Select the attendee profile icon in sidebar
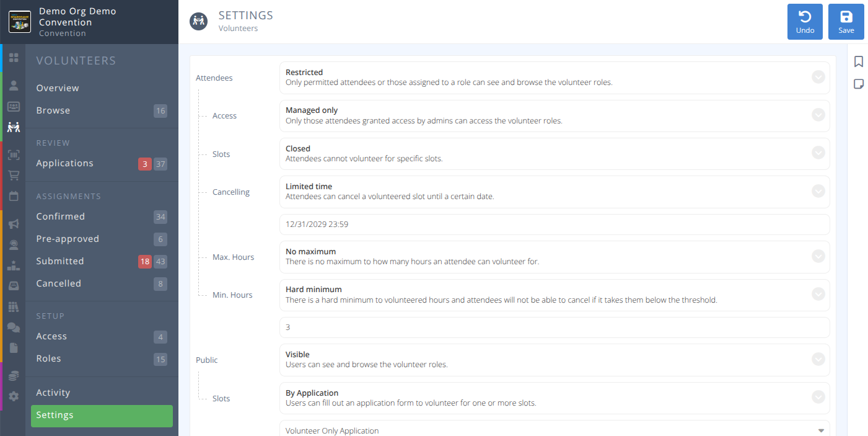Image resolution: width=868 pixels, height=436 pixels. click(13, 86)
